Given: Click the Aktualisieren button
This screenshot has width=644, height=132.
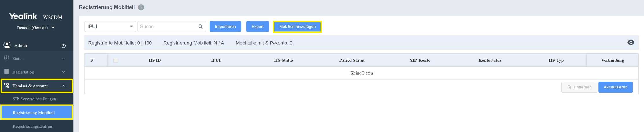Looking at the screenshot, I should (x=615, y=87).
